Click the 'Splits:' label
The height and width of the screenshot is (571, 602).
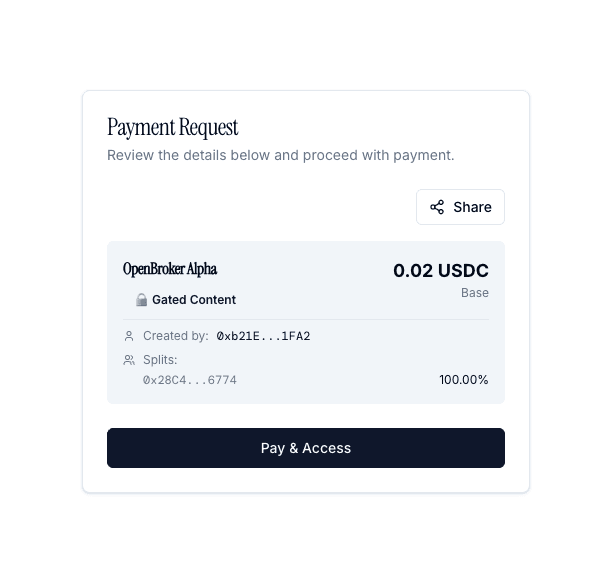(x=160, y=360)
